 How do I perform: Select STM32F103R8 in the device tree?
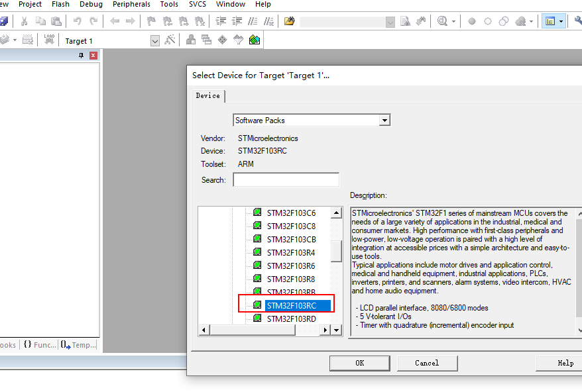(x=291, y=279)
